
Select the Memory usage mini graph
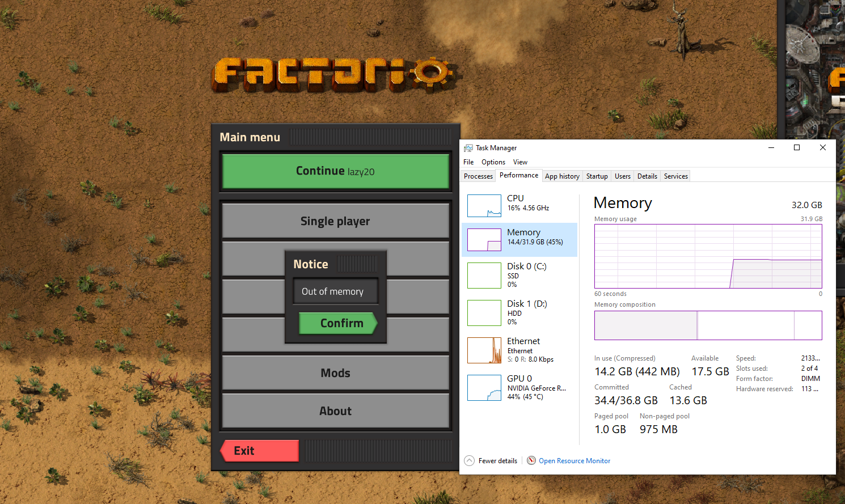click(484, 240)
